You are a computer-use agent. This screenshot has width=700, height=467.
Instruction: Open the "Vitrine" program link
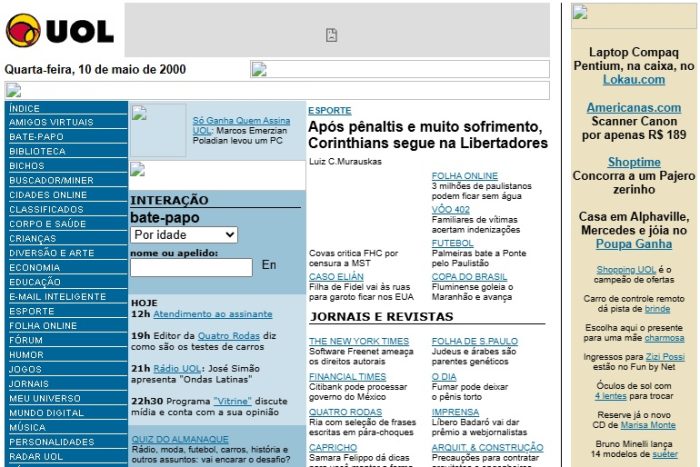pos(232,401)
